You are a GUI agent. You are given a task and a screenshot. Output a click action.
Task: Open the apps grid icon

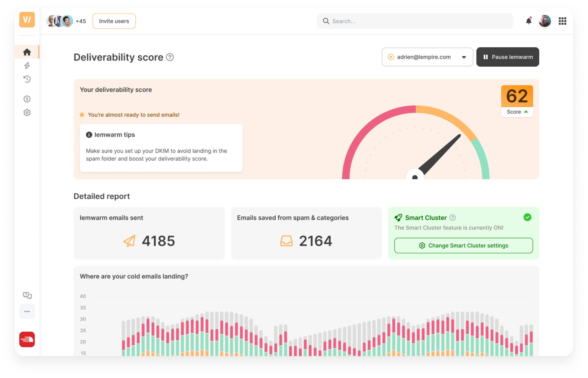[x=562, y=21]
